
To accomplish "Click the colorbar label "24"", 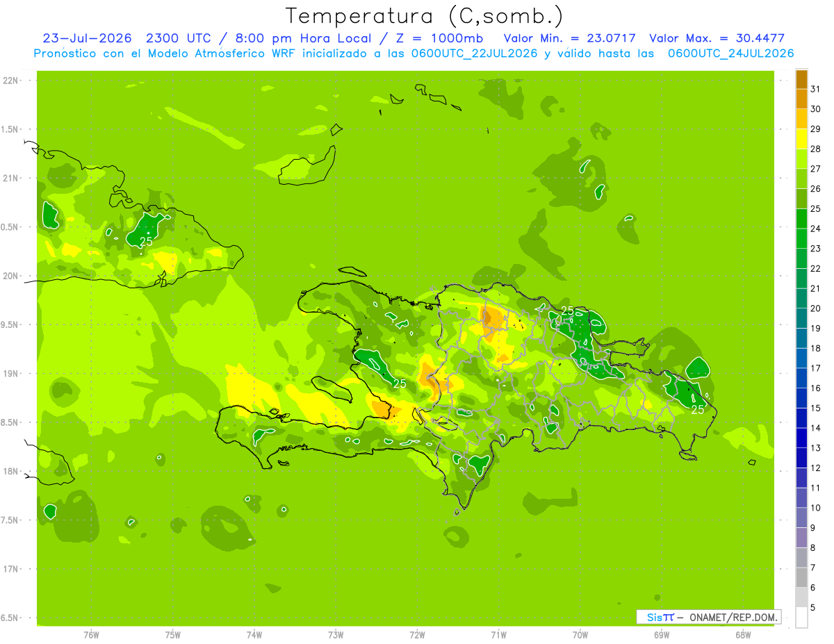I will pyautogui.click(x=815, y=229).
